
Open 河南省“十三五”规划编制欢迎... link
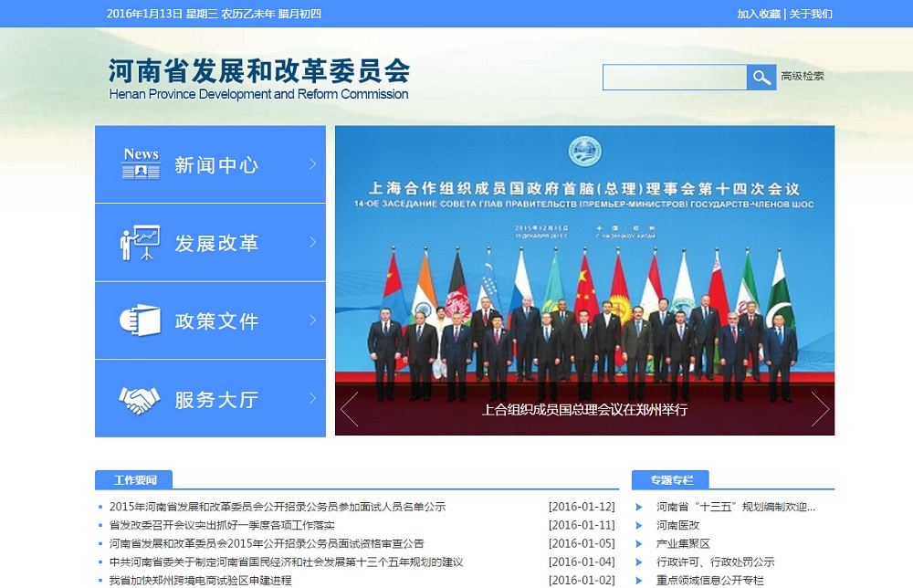tap(736, 507)
